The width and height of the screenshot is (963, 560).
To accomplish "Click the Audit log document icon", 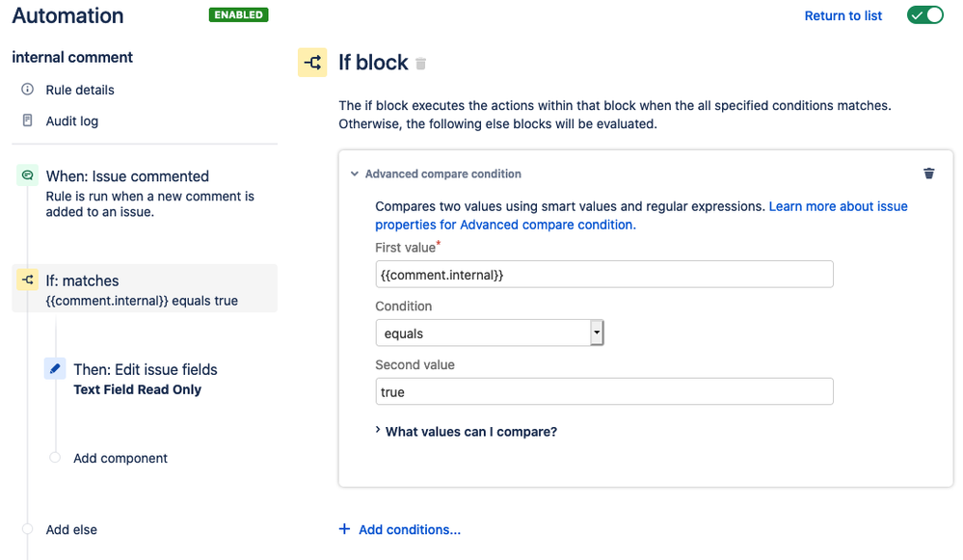I will (x=28, y=120).
